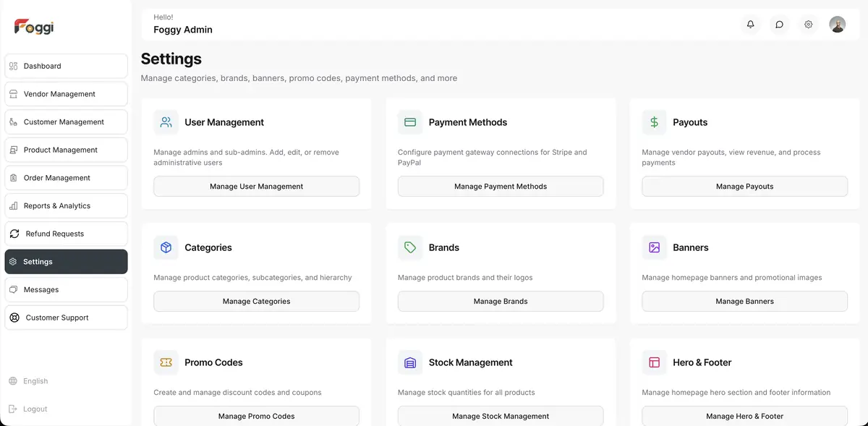Click the Promo Codes ticket icon
Viewport: 868px width, 426px height.
point(166,362)
